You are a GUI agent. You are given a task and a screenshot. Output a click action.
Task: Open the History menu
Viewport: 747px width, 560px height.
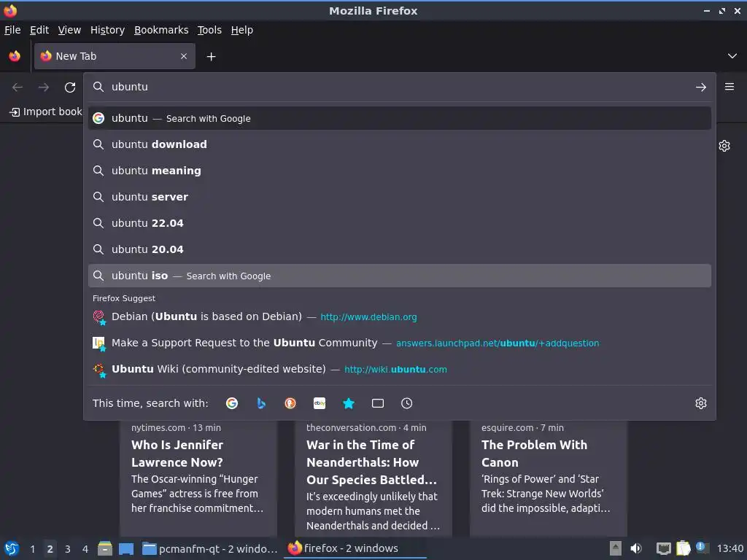(108, 30)
